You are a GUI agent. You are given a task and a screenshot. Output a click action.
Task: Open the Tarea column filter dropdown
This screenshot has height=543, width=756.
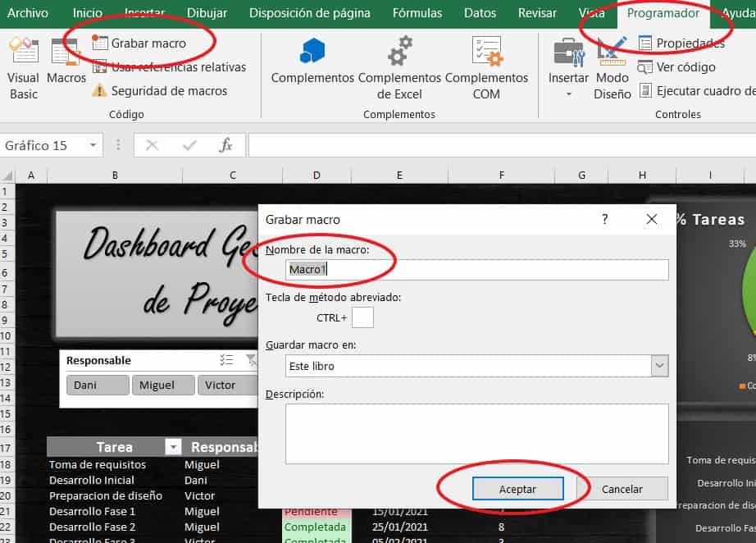[173, 447]
